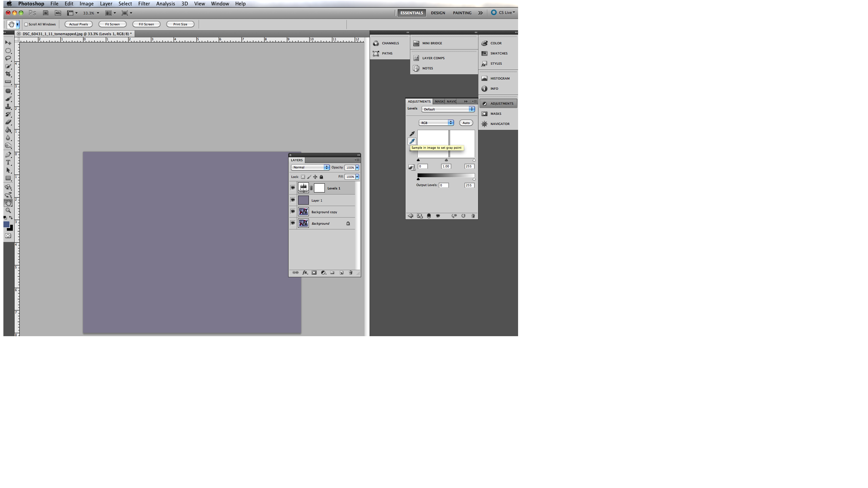Select the Zoom tool
Image resolution: width=868 pixels, height=488 pixels.
click(x=8, y=210)
